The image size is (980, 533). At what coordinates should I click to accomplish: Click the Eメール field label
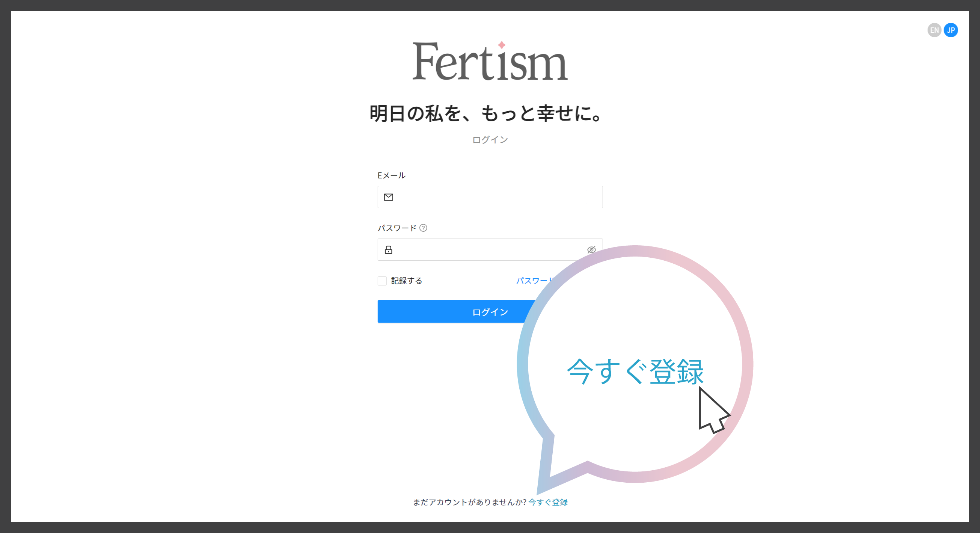tap(392, 175)
